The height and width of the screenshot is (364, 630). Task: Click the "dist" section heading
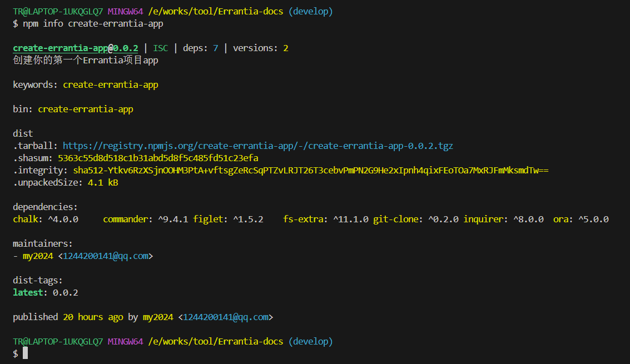23,134
